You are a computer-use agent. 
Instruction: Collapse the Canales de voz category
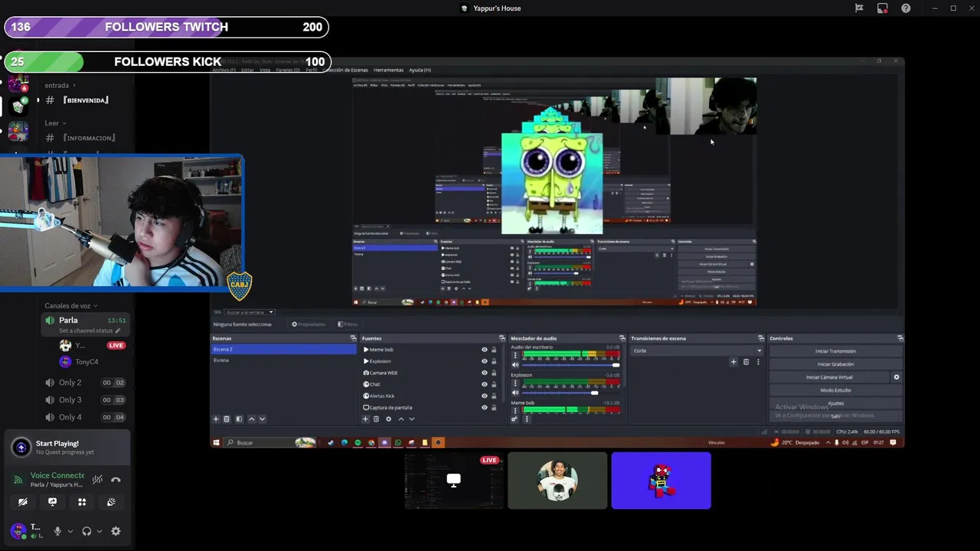70,305
